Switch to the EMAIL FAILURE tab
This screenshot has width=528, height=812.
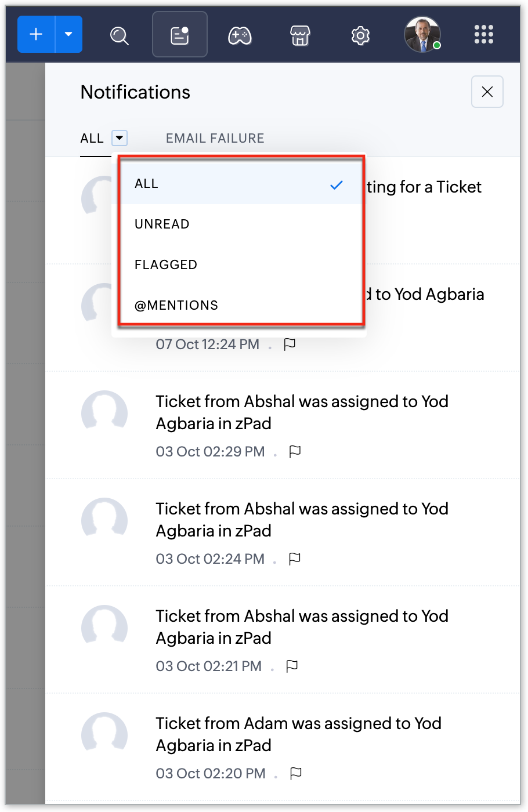(215, 138)
